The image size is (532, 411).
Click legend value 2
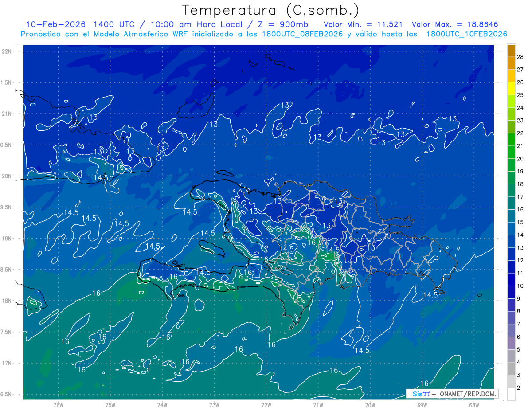(x=519, y=388)
